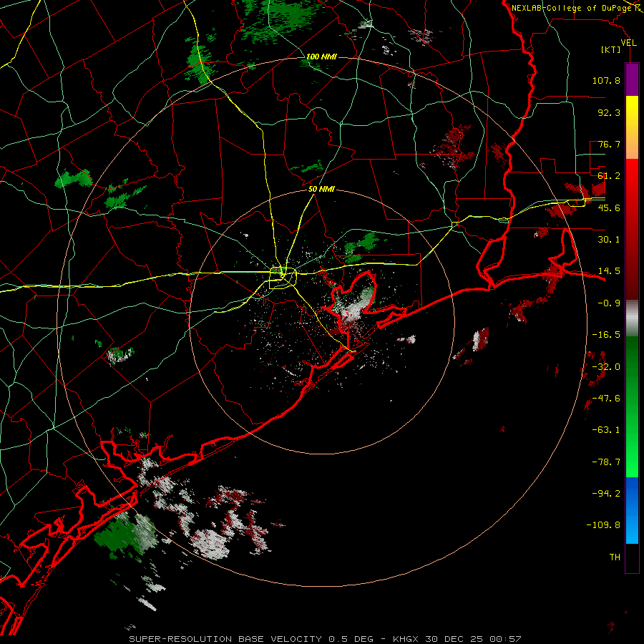Select the 76.7 scale value

609,144
